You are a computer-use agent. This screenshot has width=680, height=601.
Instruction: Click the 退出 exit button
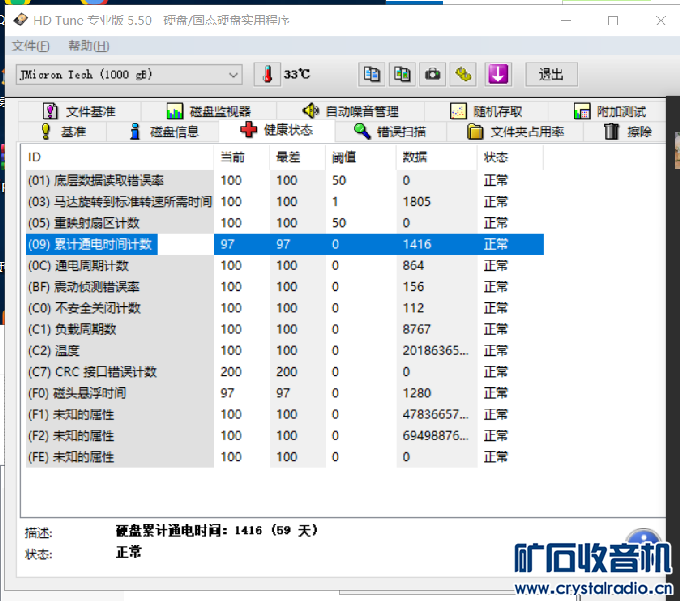tap(551, 75)
